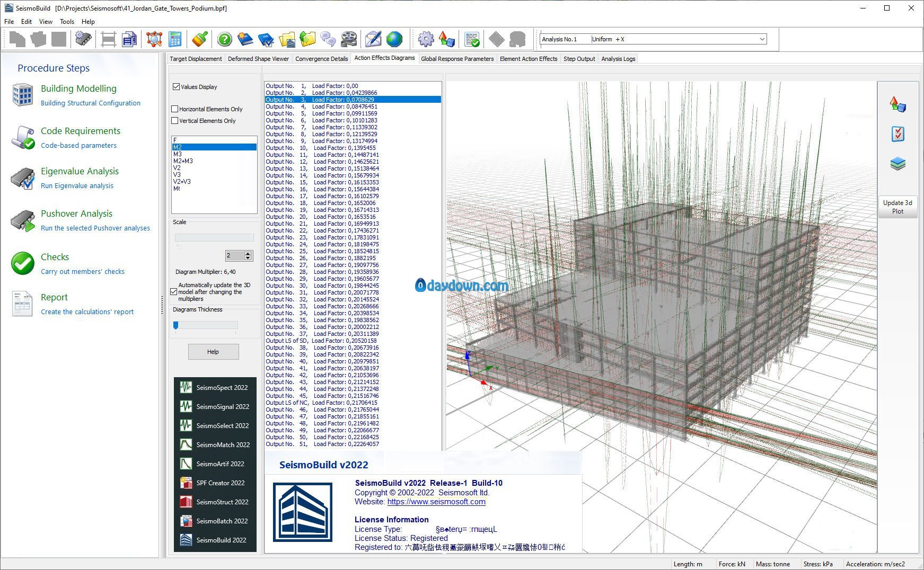This screenshot has height=570, width=924.
Task: Open the green question mark help icon
Action: [225, 39]
